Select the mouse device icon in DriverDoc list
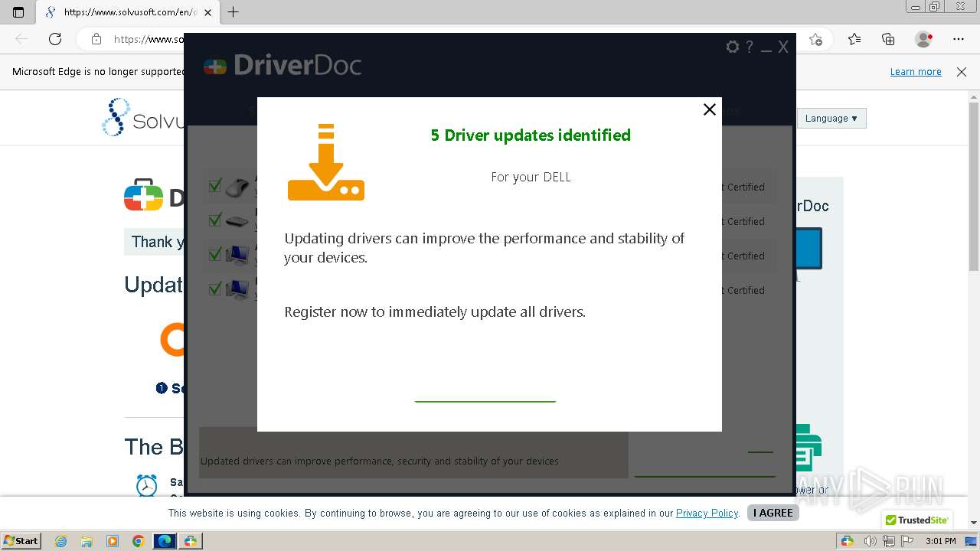980x551 pixels. [x=237, y=187]
